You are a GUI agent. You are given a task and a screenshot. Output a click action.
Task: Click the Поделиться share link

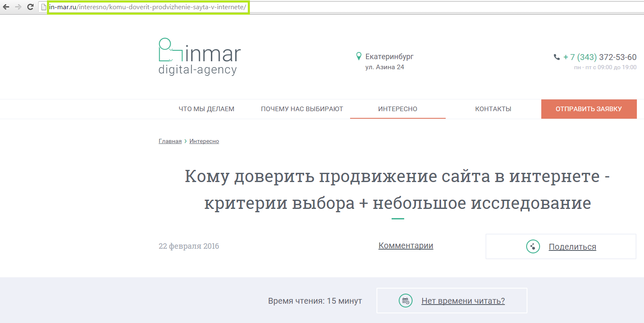coord(572,247)
